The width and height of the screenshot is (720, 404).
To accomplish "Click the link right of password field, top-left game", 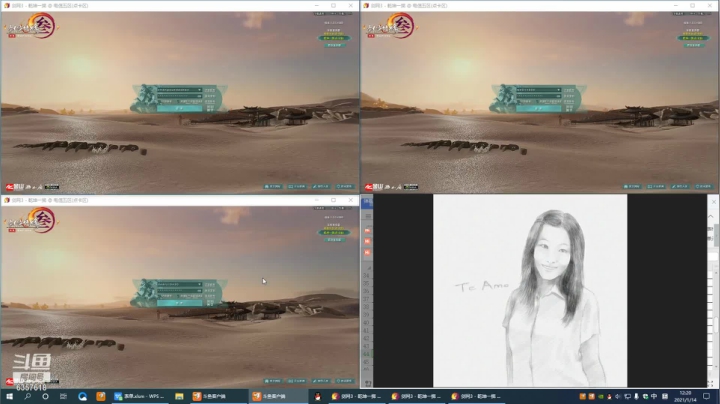I will [x=210, y=96].
